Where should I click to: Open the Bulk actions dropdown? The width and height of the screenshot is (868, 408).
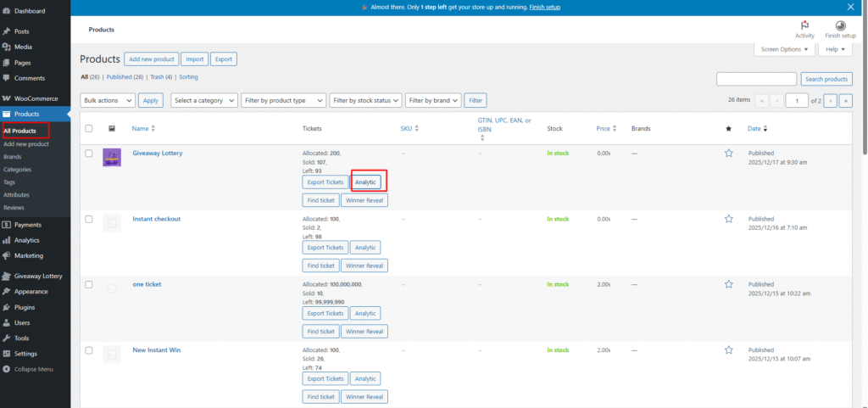point(108,100)
